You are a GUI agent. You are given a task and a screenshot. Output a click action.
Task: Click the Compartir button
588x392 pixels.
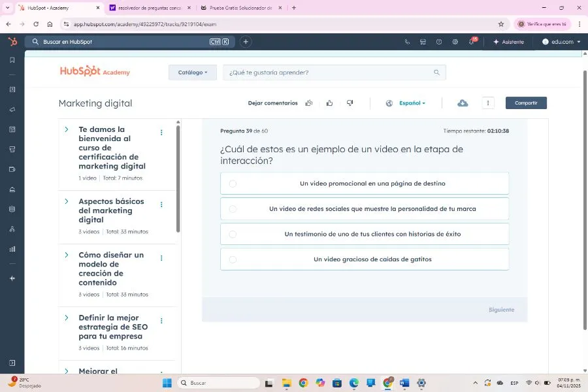[x=525, y=103]
